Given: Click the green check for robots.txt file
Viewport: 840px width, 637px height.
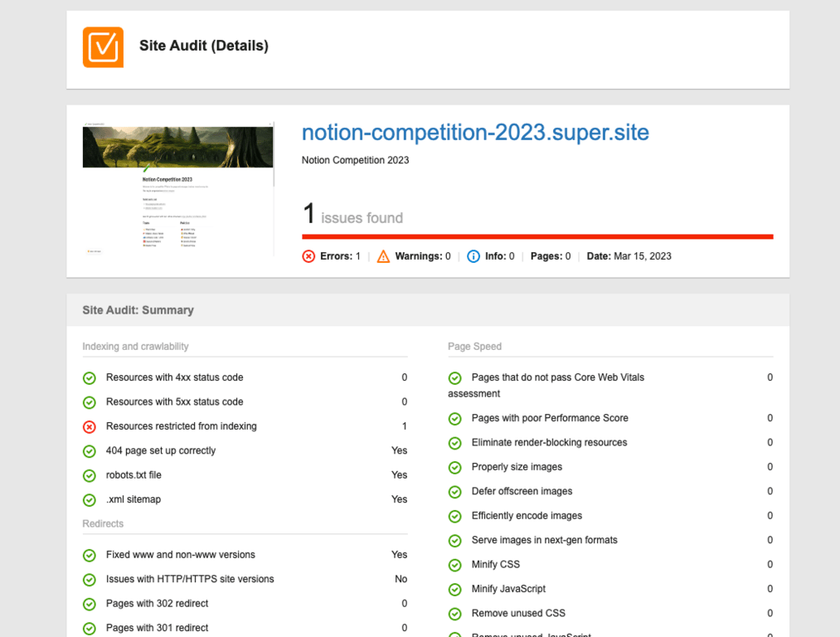Looking at the screenshot, I should point(90,476).
